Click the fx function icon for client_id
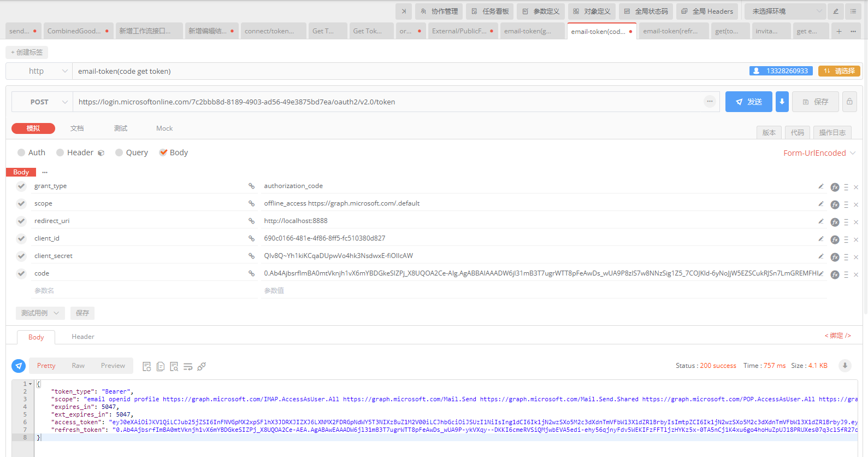868x457 pixels. 835,239
